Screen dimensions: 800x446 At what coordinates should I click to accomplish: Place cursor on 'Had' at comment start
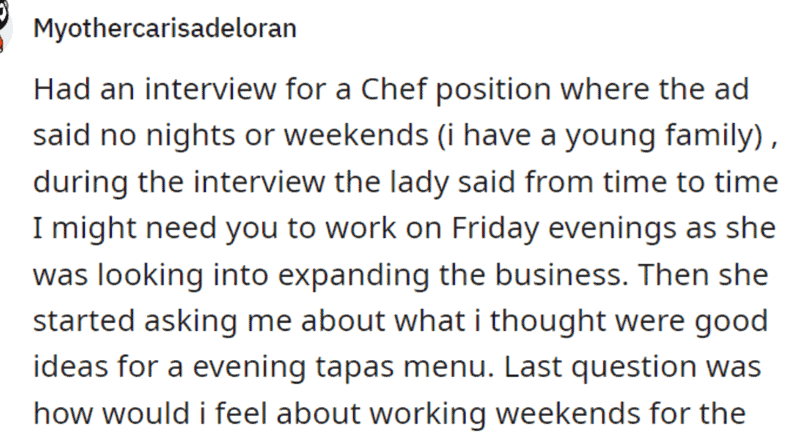coord(62,89)
